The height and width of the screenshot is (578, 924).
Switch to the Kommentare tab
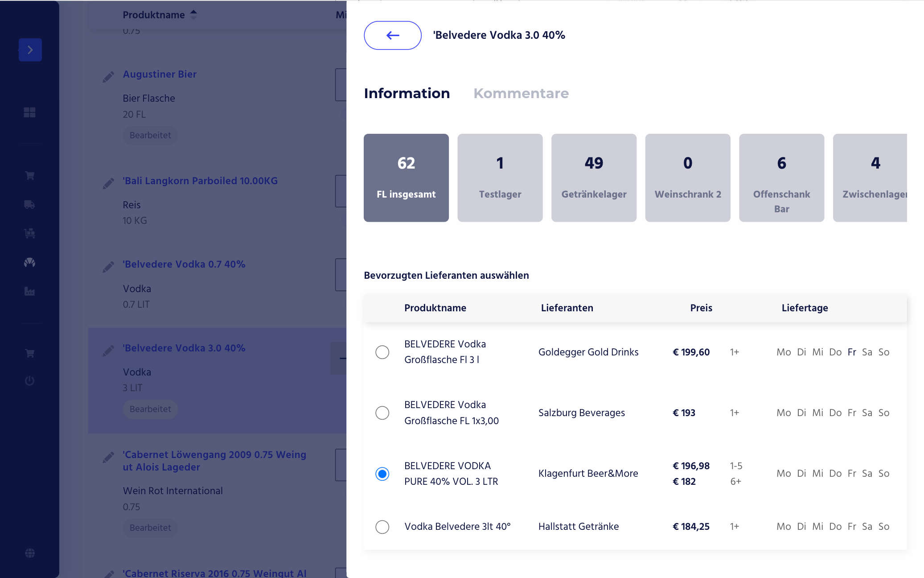pyautogui.click(x=521, y=93)
